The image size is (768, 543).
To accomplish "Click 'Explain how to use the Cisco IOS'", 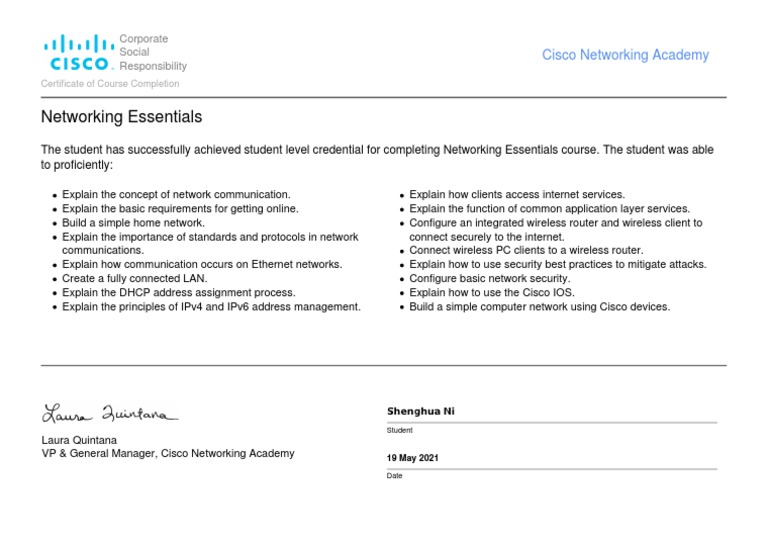I will click(x=498, y=292).
